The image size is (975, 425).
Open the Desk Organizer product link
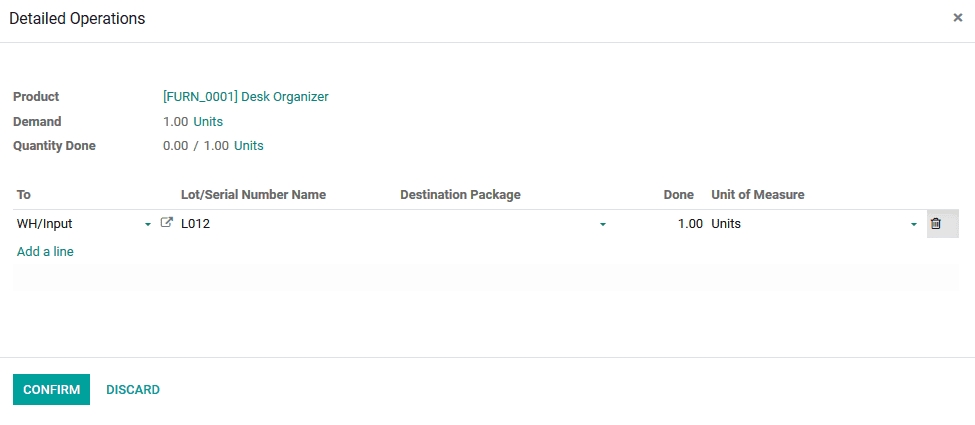(245, 97)
